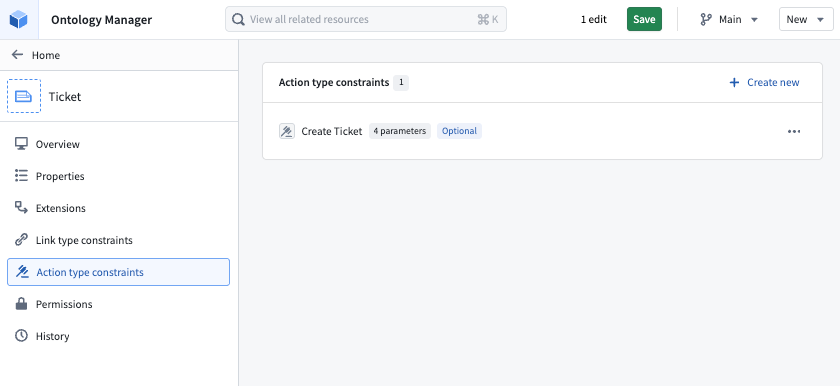Viewport: 840px width, 386px height.
Task: Select Action type constraints in sidebar
Action: click(118, 272)
